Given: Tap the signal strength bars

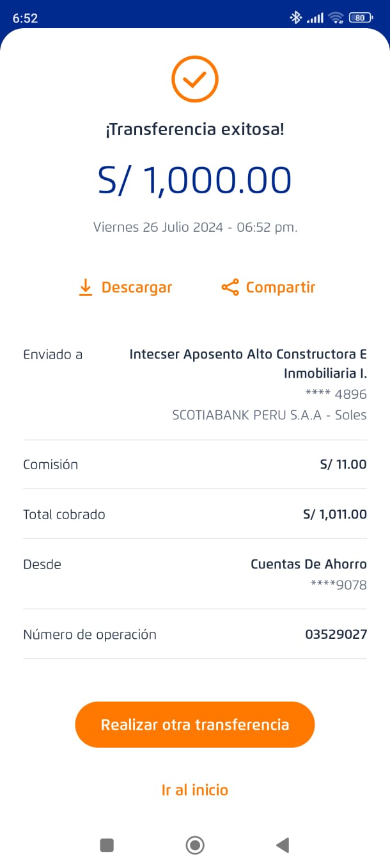Looking at the screenshot, I should click(x=315, y=19).
